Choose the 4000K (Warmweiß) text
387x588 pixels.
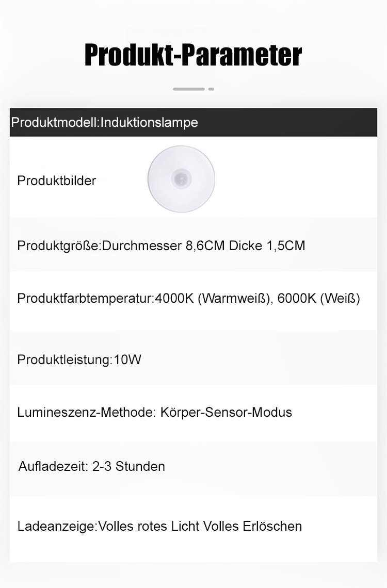[x=213, y=299]
